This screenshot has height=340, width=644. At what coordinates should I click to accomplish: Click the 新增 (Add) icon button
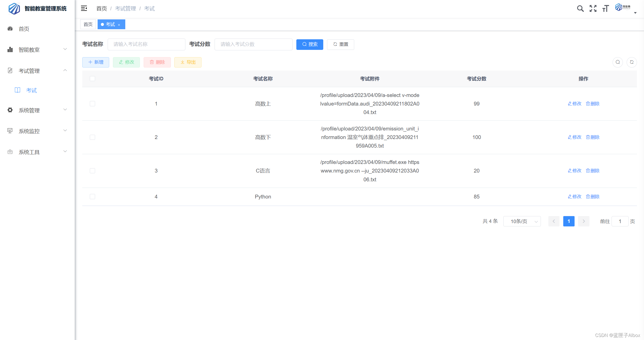[96, 63]
